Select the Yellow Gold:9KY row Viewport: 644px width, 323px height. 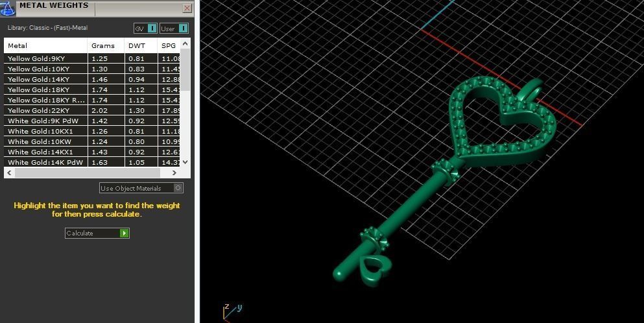pyautogui.click(x=92, y=58)
